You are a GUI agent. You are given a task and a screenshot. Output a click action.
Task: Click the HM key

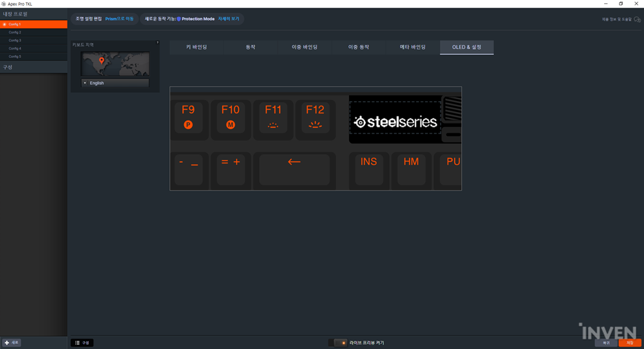pos(411,169)
